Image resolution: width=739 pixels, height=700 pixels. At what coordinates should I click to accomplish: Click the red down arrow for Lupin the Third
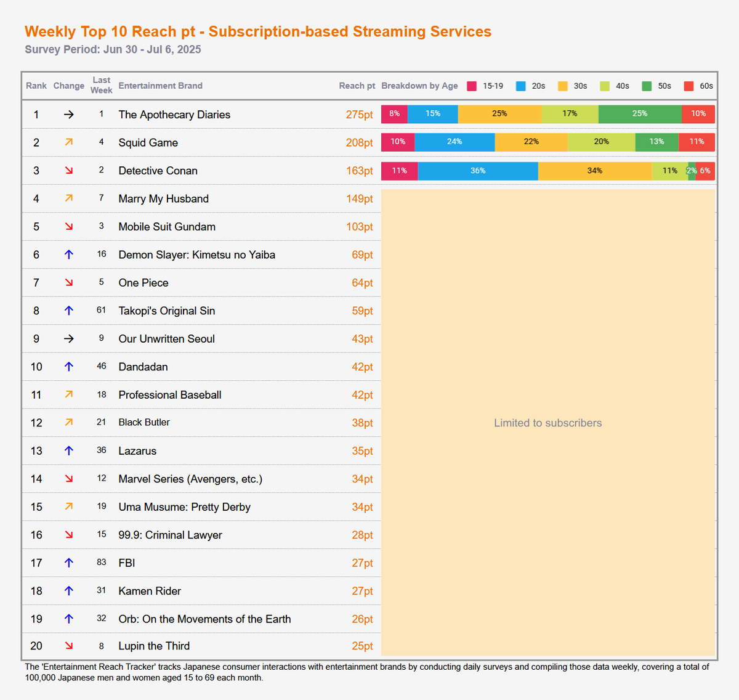69,646
